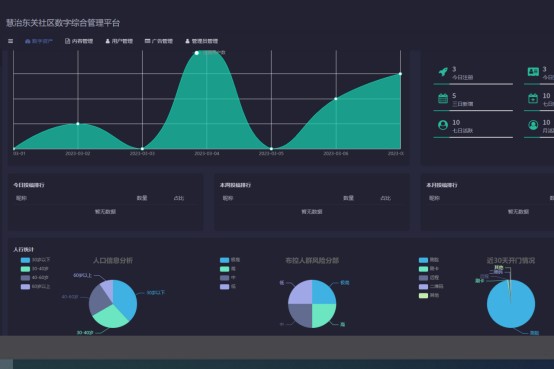Click the 本月按钮排行 panel heading

[442, 185]
